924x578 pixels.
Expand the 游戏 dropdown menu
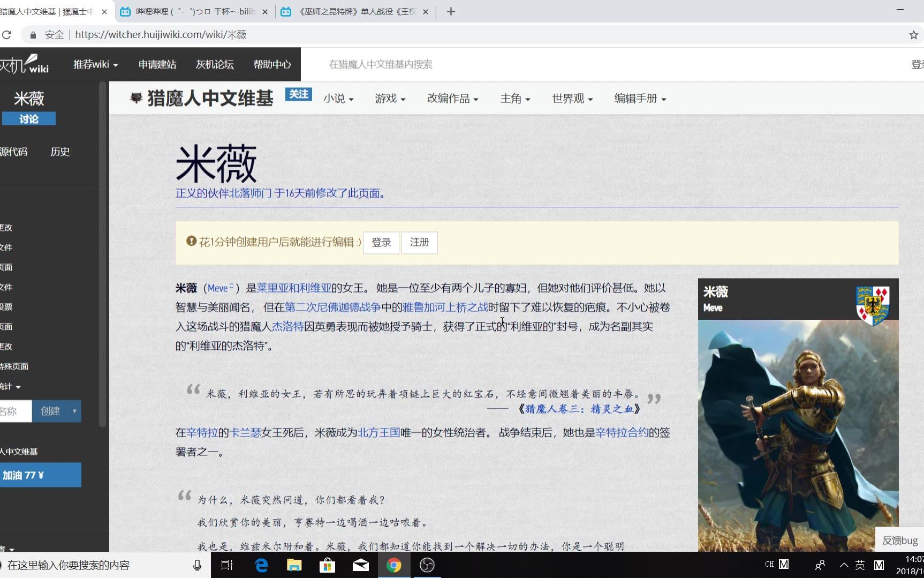coord(390,99)
